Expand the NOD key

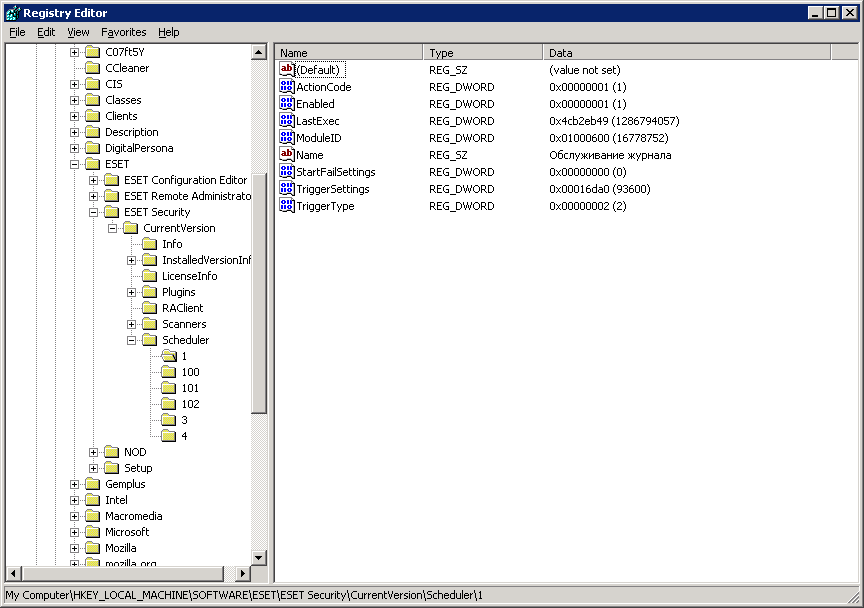click(93, 453)
